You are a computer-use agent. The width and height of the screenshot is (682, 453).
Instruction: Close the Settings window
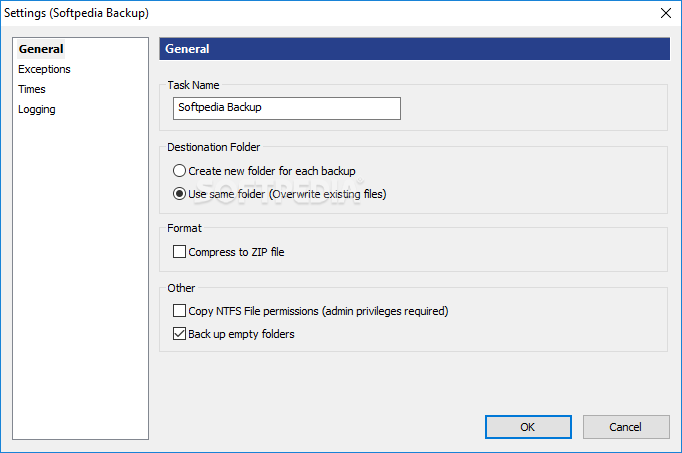[x=665, y=13]
